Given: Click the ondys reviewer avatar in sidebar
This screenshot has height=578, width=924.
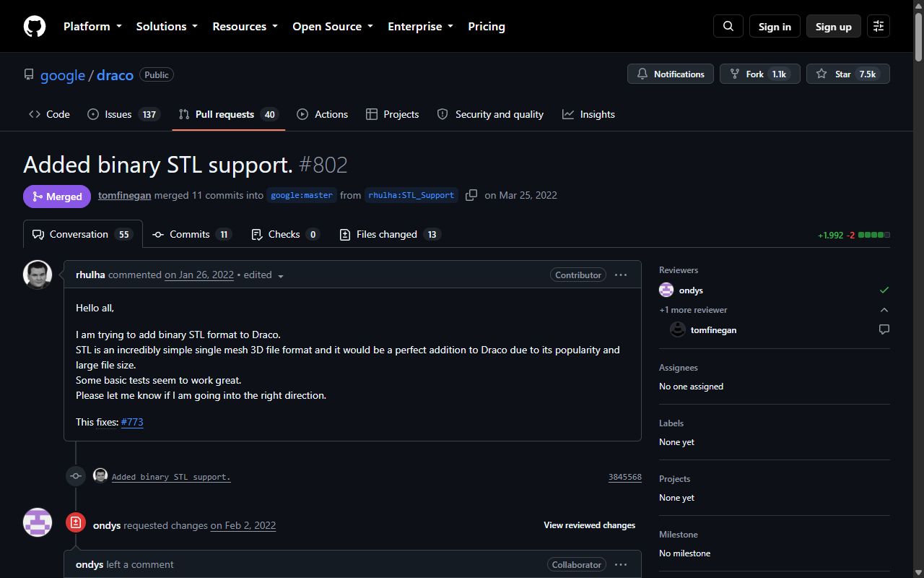Looking at the screenshot, I should [x=666, y=290].
